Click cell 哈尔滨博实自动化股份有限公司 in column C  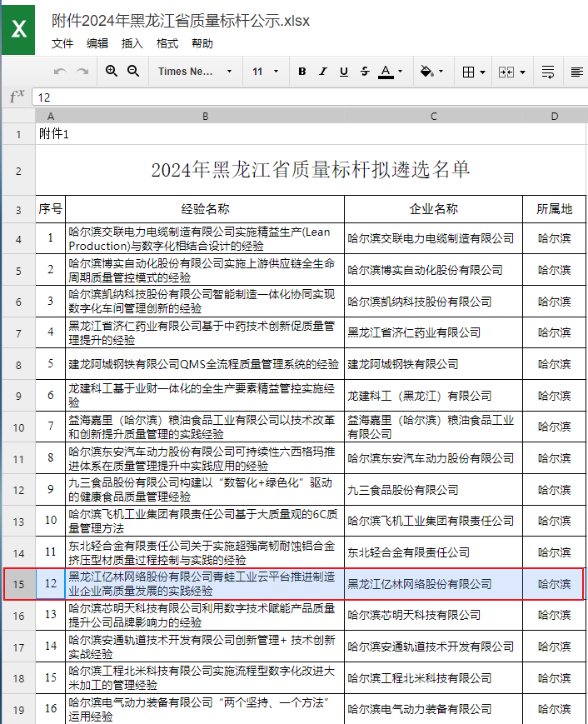click(433, 270)
